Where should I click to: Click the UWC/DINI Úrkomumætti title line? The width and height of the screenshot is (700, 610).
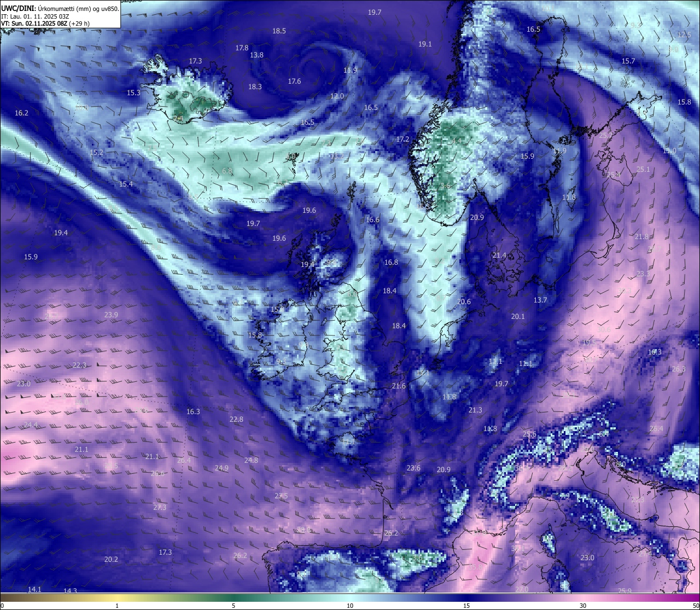(x=60, y=8)
